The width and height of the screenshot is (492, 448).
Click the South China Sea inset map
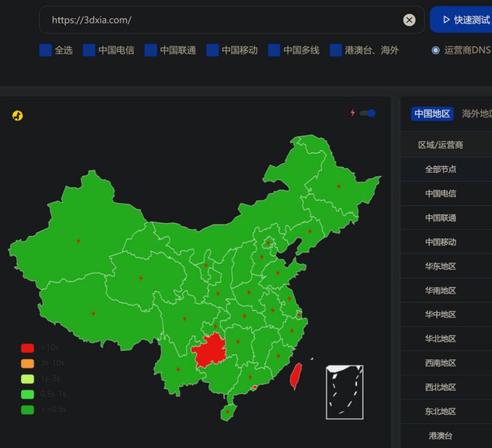click(344, 392)
